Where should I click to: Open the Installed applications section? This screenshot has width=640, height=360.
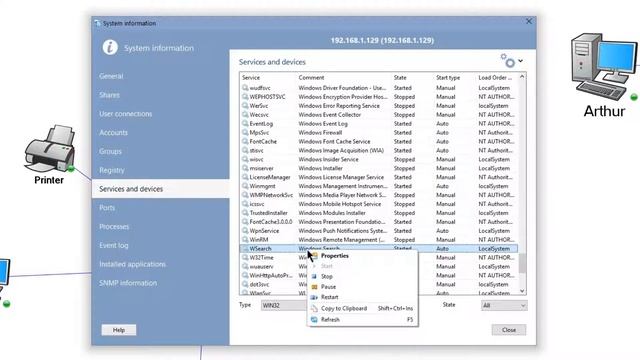[x=160, y=264]
